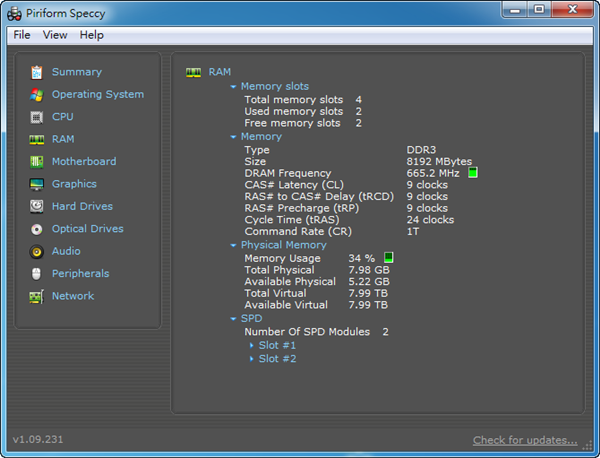Screen dimensions: 600x458
Task: Expand Slot #2 SPD details
Action: pos(252,359)
